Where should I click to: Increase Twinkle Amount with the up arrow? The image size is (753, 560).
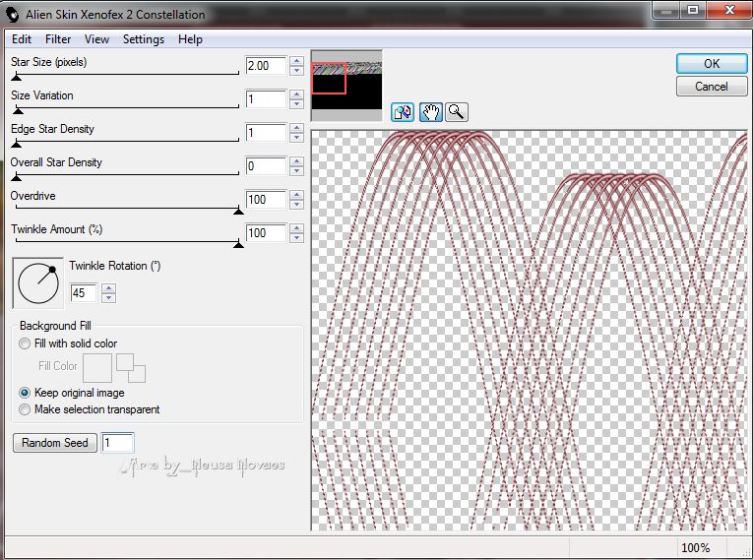(297, 228)
